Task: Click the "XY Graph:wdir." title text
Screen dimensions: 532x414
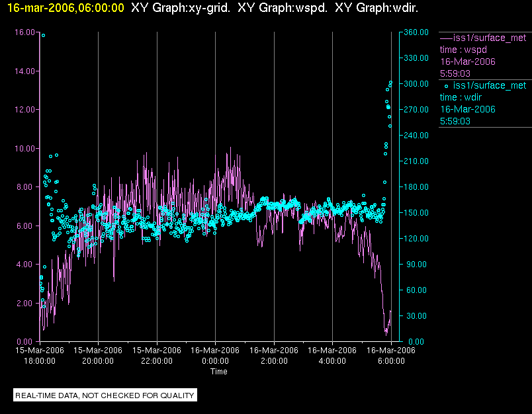Action: [377, 7]
